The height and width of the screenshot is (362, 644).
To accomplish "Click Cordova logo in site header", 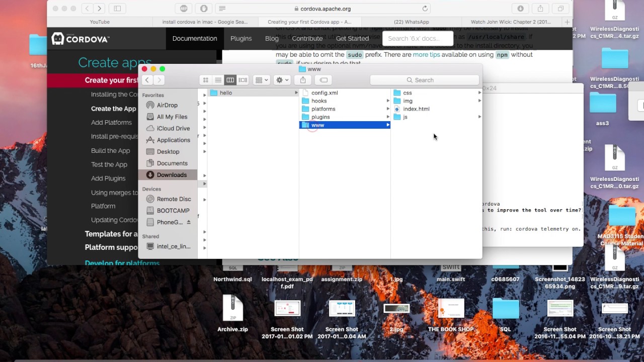I will pos(80,39).
